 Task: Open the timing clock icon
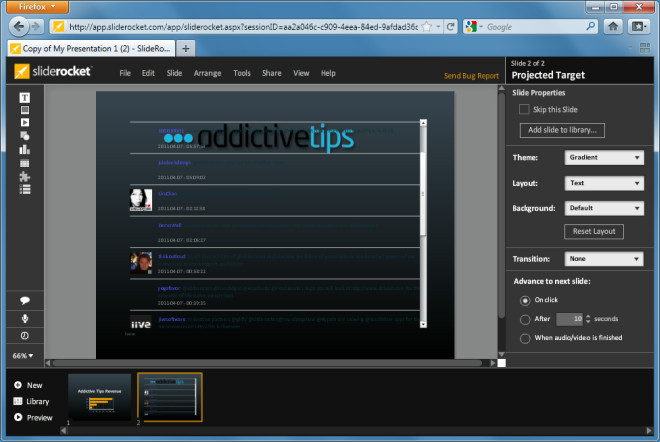[25, 335]
